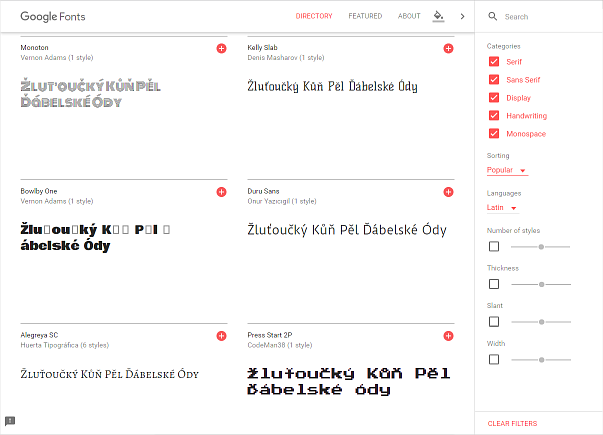Add Bowlby One font to selection
Image resolution: width=603 pixels, height=435 pixels.
[x=221, y=192]
